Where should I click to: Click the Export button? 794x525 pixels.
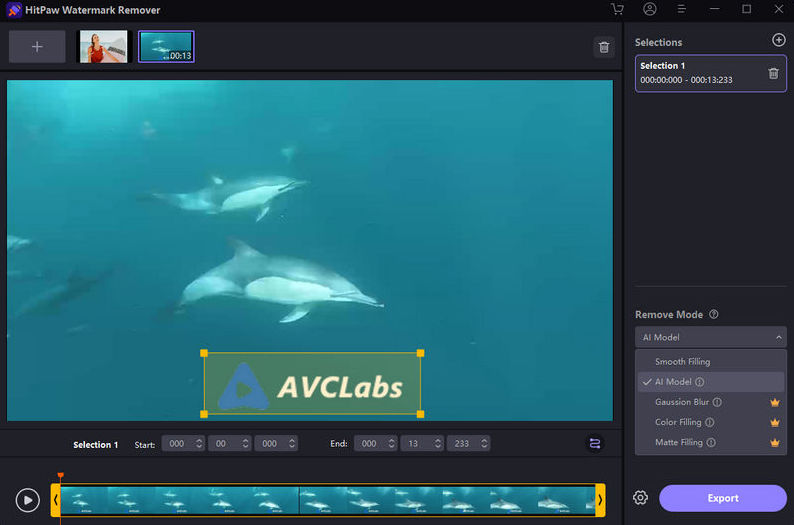coord(722,498)
